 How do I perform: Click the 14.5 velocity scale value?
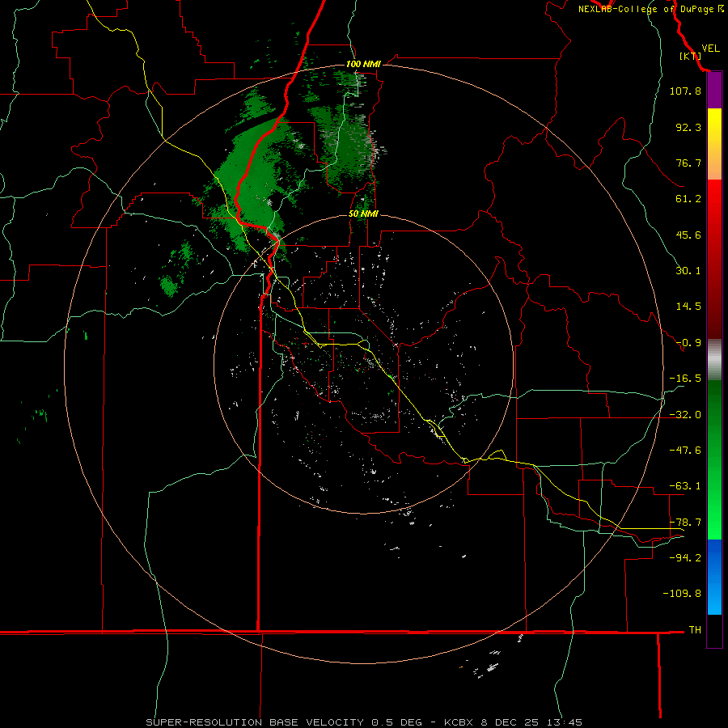(688, 307)
